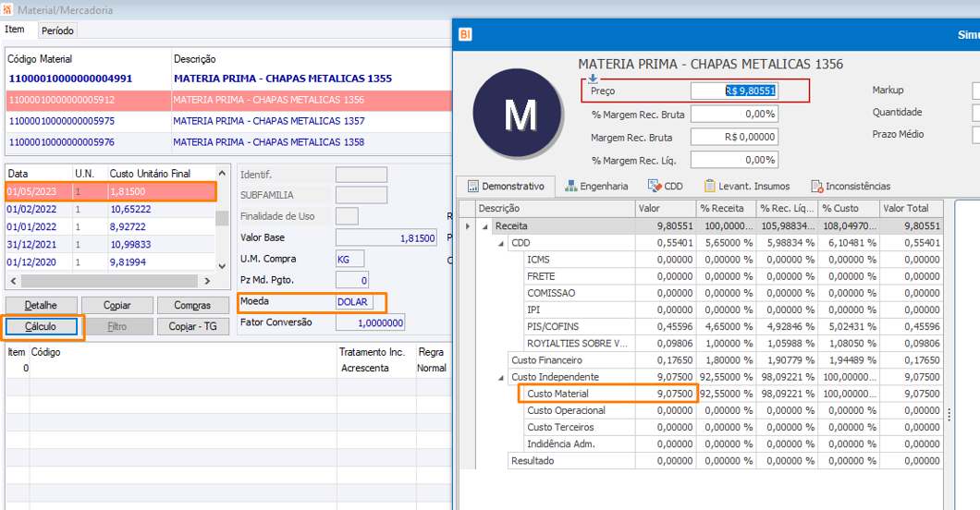980x510 pixels.
Task: Click the Copiar - TG button
Action: click(192, 326)
